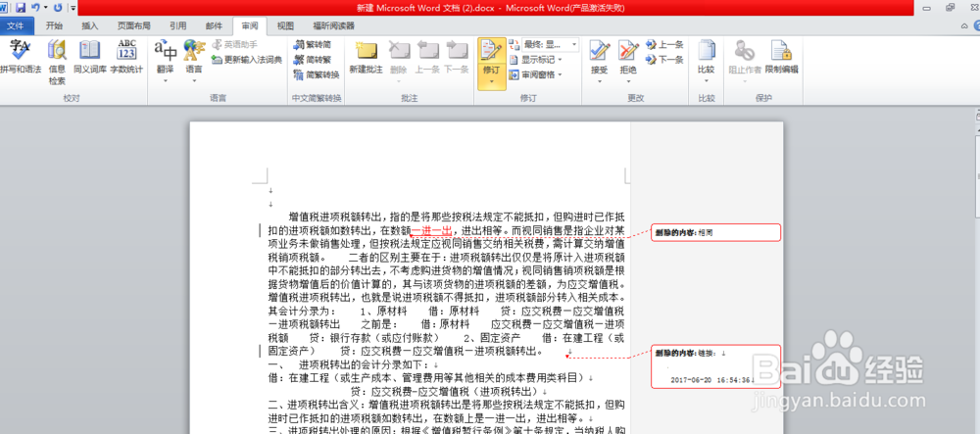Click the disabled English Assistant (英语助手) button
The width and height of the screenshot is (980, 434).
[x=234, y=44]
